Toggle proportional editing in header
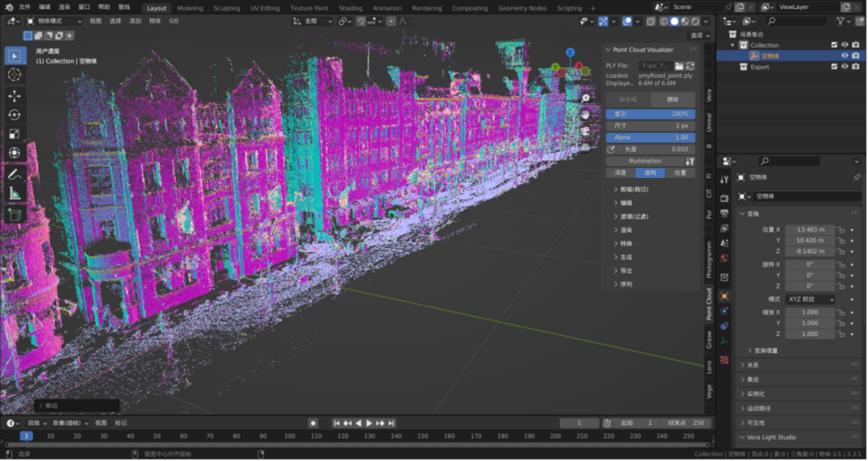Image resolution: width=868 pixels, height=461 pixels. point(391,22)
